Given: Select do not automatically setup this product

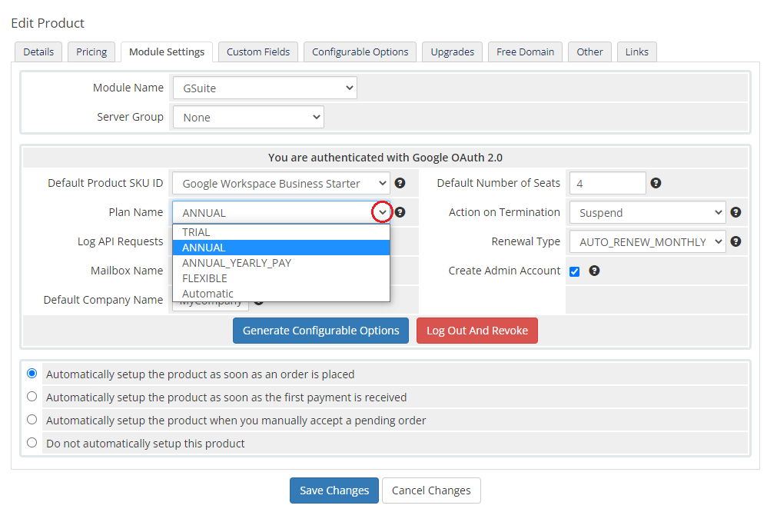Looking at the screenshot, I should [32, 442].
